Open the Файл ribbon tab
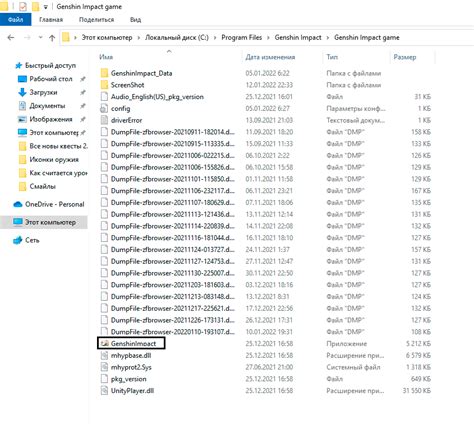Image resolution: width=474 pixels, height=430 pixels. [x=15, y=20]
